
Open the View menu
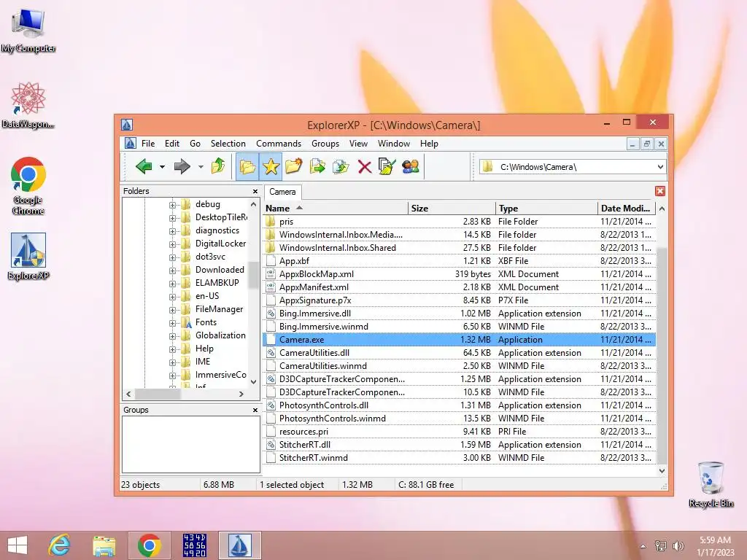coord(358,144)
